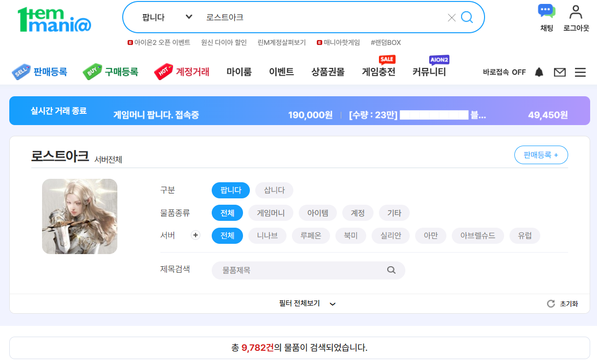597x364 pixels.
Task: Select the 아만 server
Action: click(431, 236)
